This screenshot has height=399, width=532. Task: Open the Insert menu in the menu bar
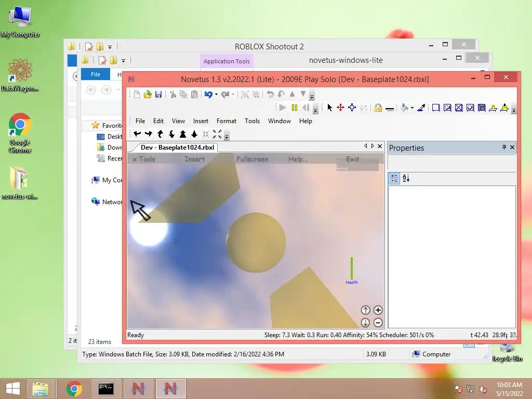[x=201, y=121]
